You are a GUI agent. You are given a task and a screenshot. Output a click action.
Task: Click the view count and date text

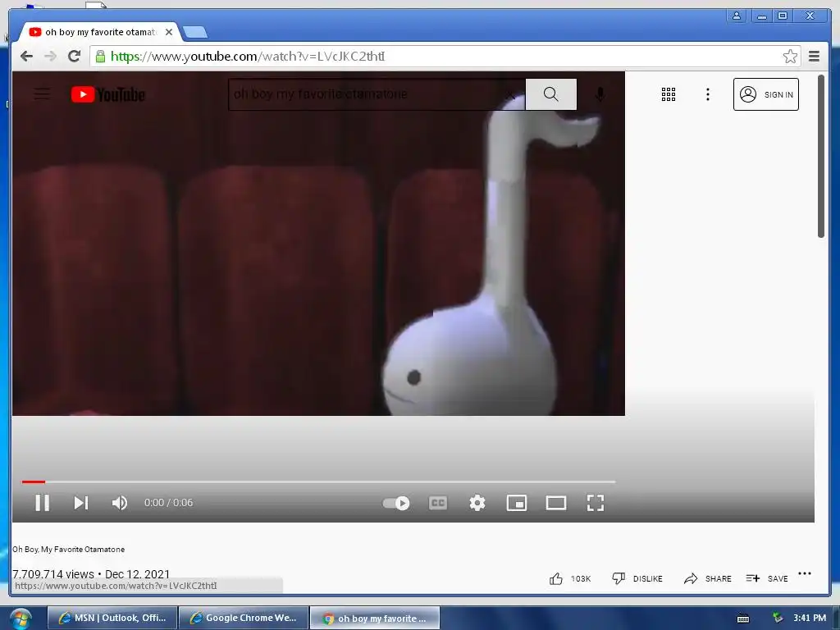[x=91, y=573]
